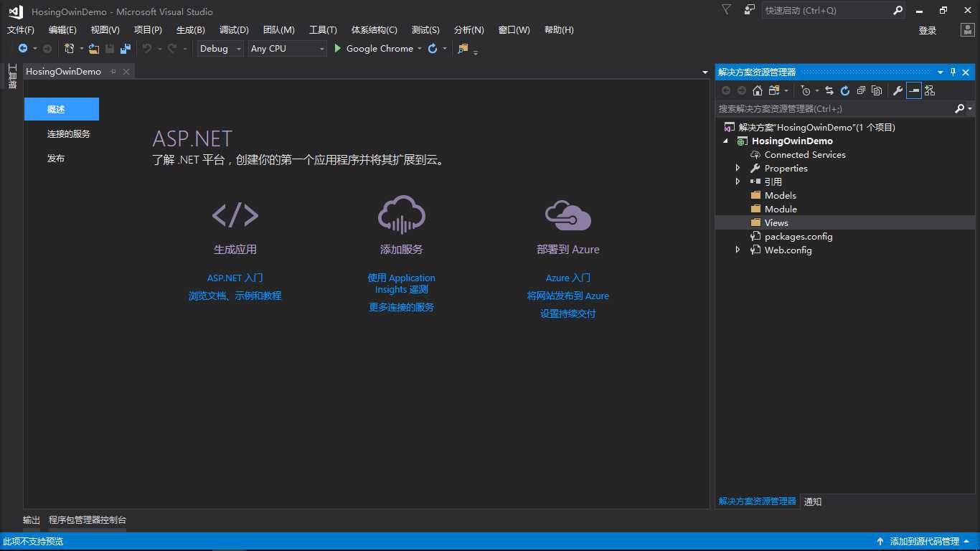Viewport: 980px width, 551px height.
Task: Click the navigate backward arrow icon
Action: pyautogui.click(x=23, y=48)
